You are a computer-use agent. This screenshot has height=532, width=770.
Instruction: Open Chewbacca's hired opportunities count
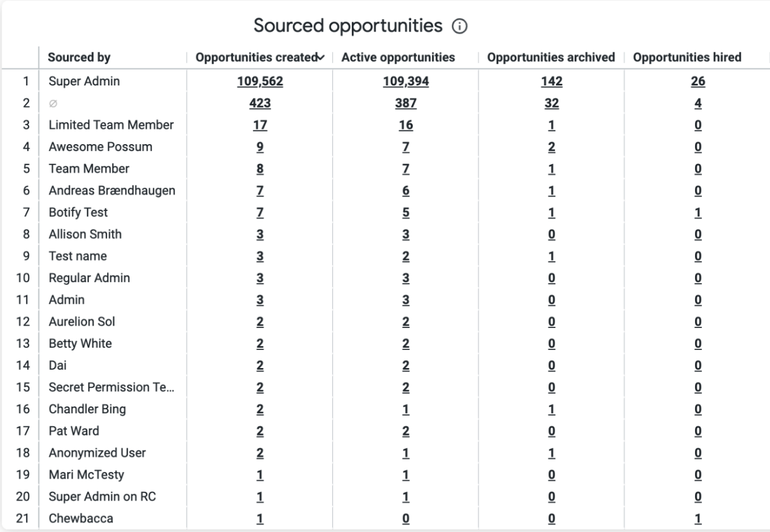[x=698, y=519]
